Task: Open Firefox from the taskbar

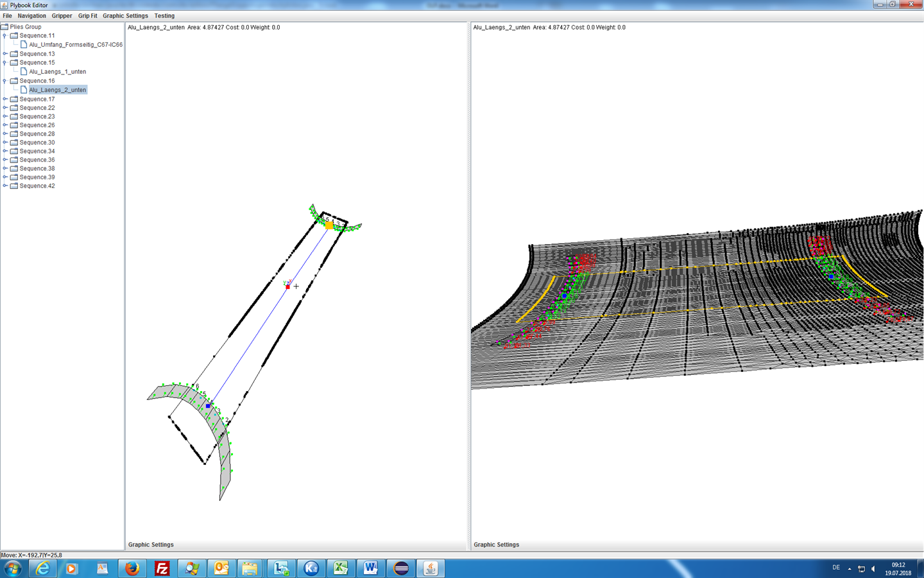Action: pyautogui.click(x=132, y=568)
